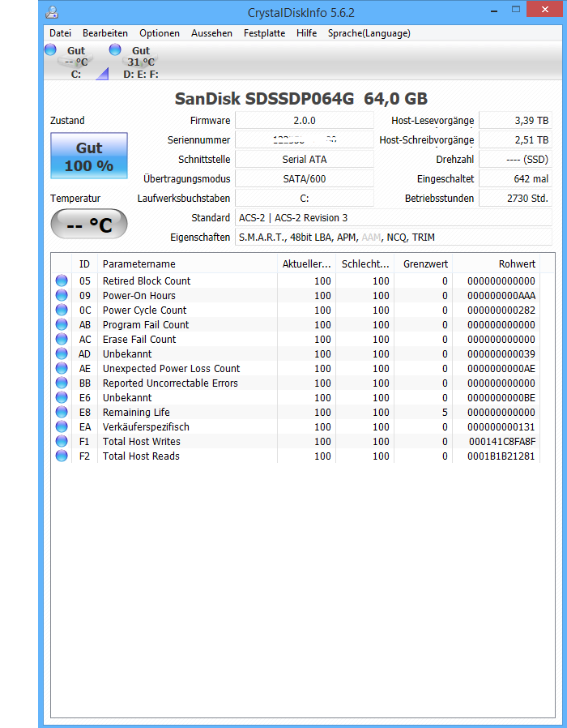The width and height of the screenshot is (567, 728).
Task: Click status orb for Unexpected Power Loss Count
Action: [x=62, y=368]
